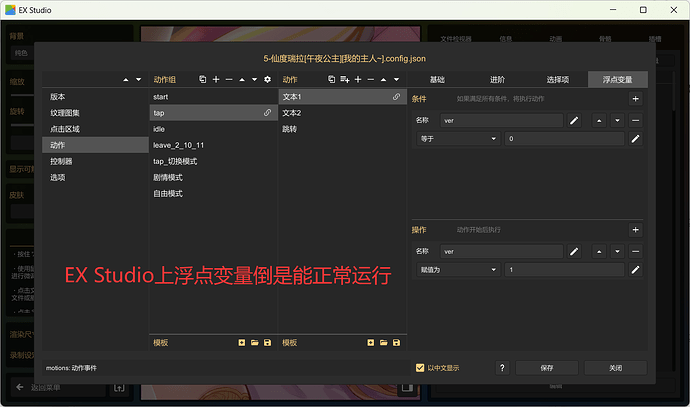Select the start motion group

pyautogui.click(x=213, y=97)
